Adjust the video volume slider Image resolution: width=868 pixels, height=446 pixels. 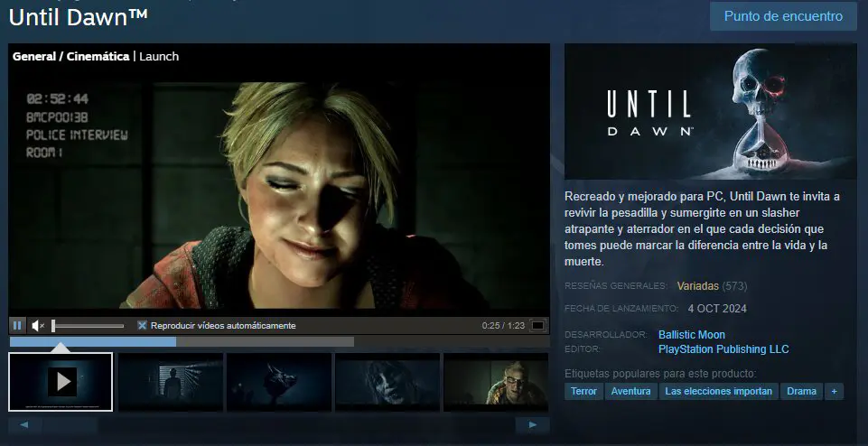88,326
